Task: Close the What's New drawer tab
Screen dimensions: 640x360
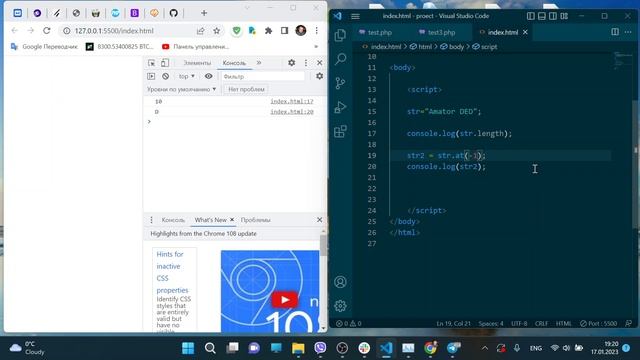Action: click(232, 220)
